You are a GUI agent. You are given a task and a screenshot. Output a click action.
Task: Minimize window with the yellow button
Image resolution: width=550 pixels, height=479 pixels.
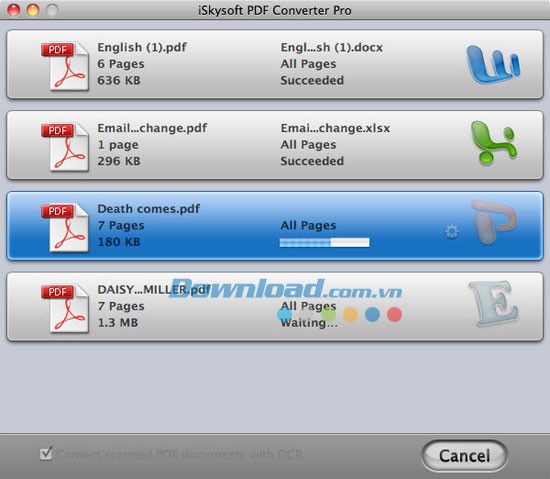(33, 10)
